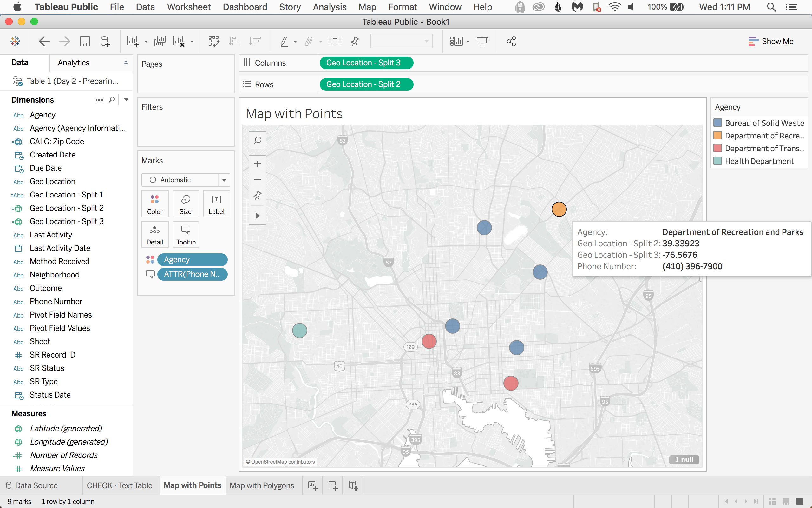Click the Highlight pen icon

coord(284,41)
